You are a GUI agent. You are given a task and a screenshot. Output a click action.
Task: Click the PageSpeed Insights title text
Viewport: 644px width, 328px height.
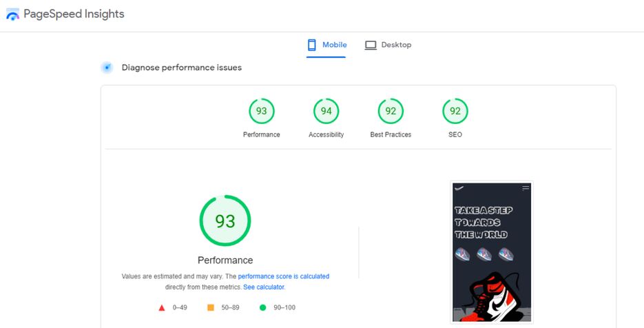pos(74,14)
